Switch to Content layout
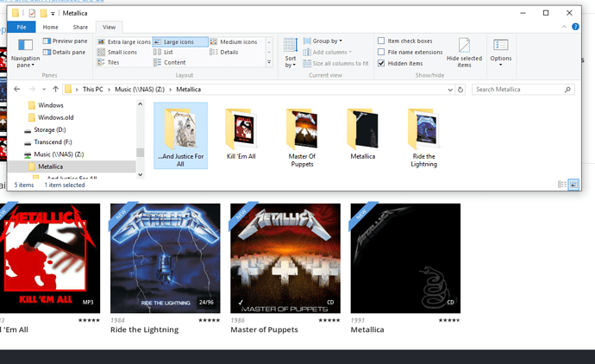Image resolution: width=595 pixels, height=364 pixels. coord(170,62)
